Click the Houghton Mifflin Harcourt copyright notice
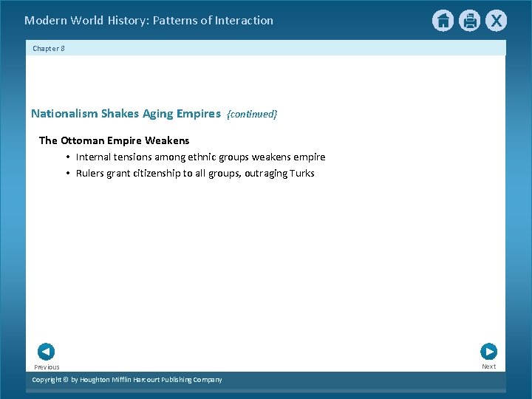Viewport: 532px width, 399px height. 127,380
